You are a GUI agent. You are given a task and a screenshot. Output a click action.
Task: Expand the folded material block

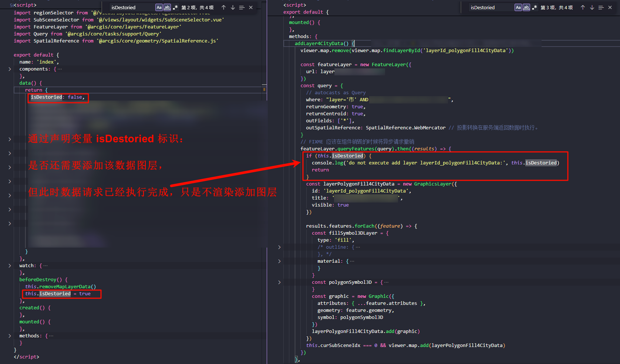[x=279, y=261]
